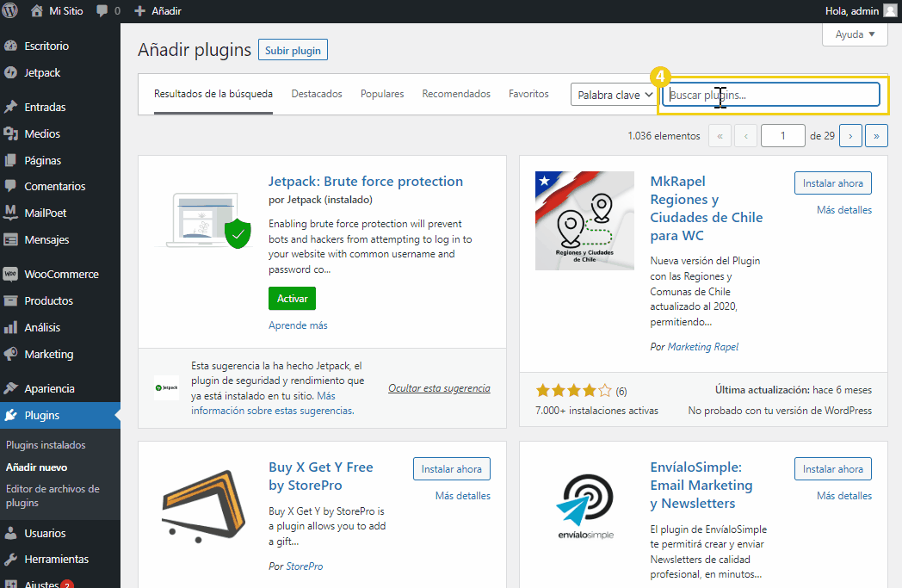The width and height of the screenshot is (902, 588).
Task: Open Más detalles for MkRapel plugin
Action: 843,210
